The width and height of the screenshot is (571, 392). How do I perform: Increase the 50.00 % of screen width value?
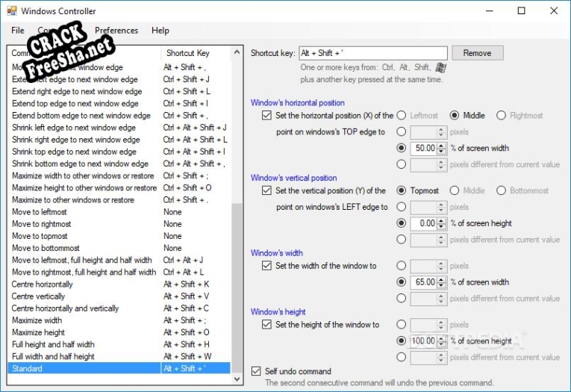tap(441, 146)
